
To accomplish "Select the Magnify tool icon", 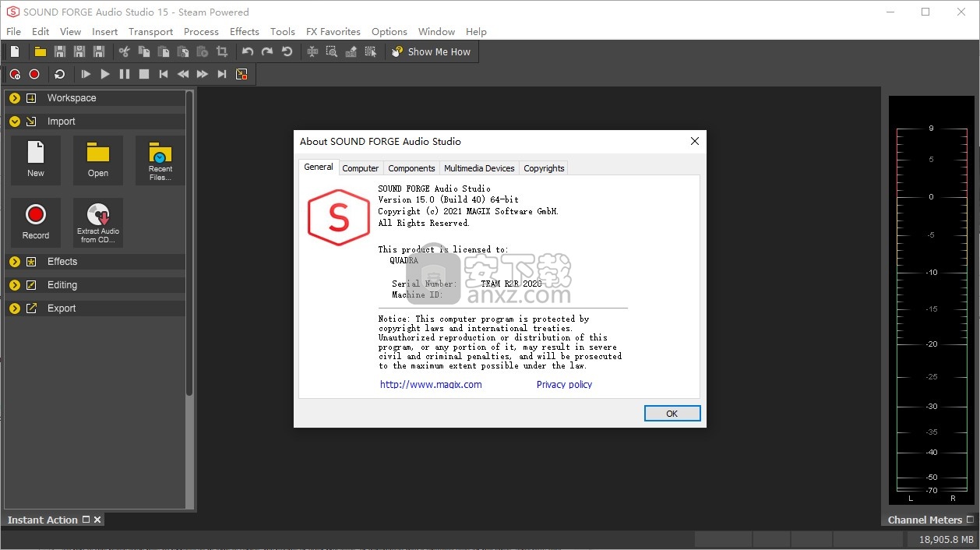I will click(x=332, y=51).
